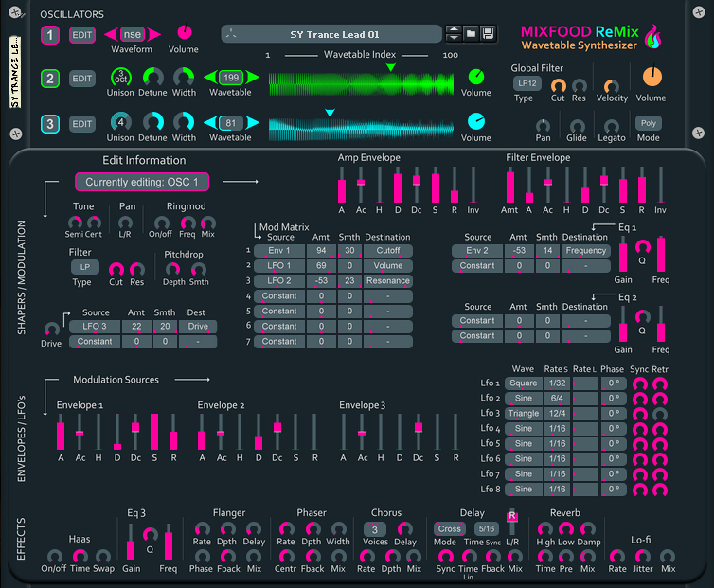Viewport: 714px width, 588px height.
Task: Click the Global Filter Cut knob
Action: click(x=559, y=85)
